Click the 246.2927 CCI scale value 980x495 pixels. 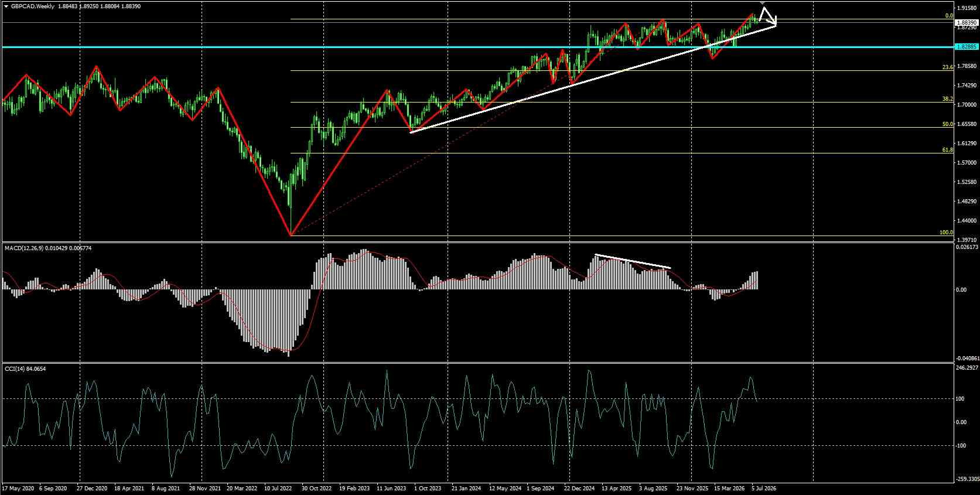967,368
